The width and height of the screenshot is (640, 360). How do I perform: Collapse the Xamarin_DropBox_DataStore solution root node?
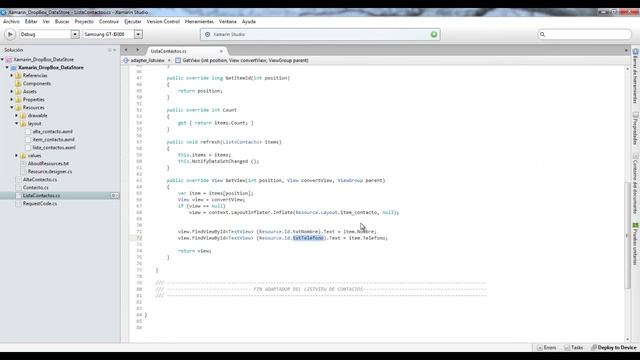(x=2, y=60)
